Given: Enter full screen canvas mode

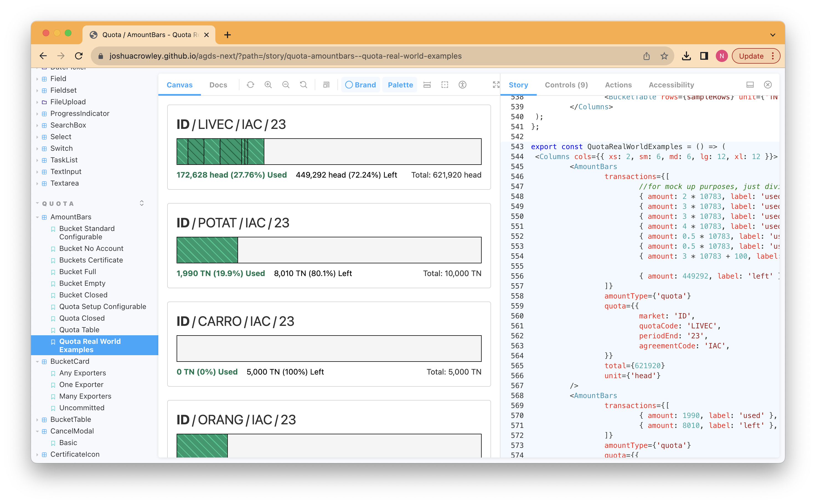Looking at the screenshot, I should (496, 85).
